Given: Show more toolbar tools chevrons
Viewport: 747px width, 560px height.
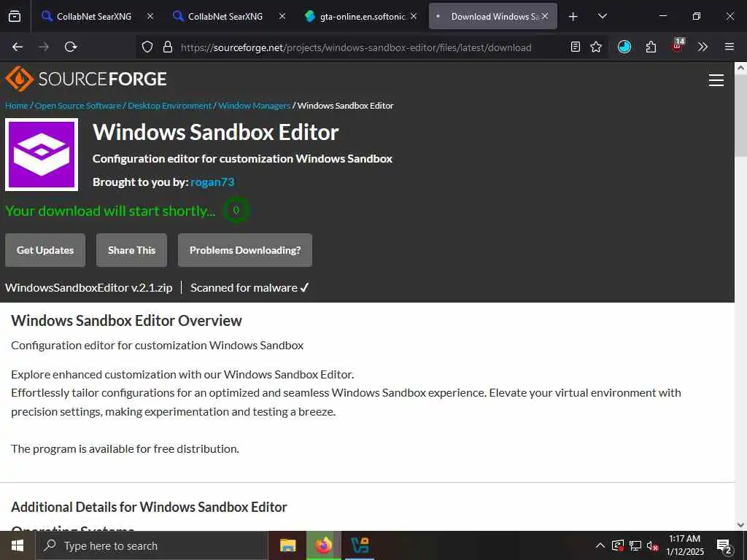Looking at the screenshot, I should click(x=703, y=47).
